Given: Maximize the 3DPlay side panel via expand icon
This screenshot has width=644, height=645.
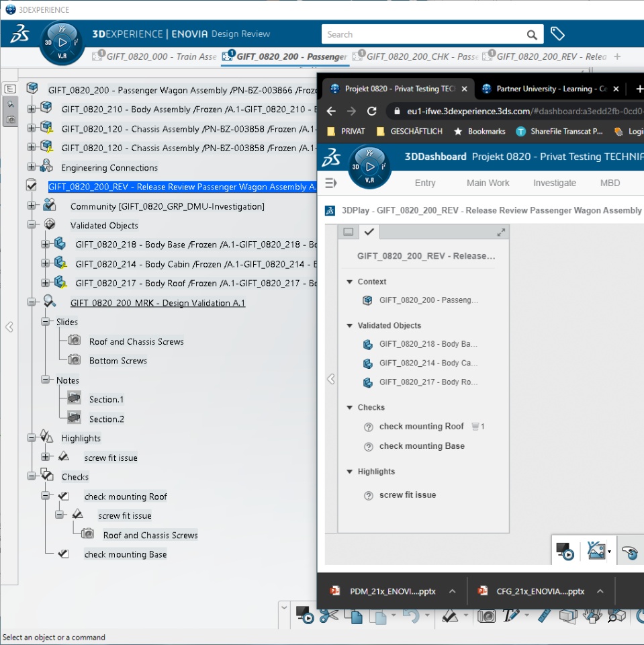Looking at the screenshot, I should [x=501, y=232].
